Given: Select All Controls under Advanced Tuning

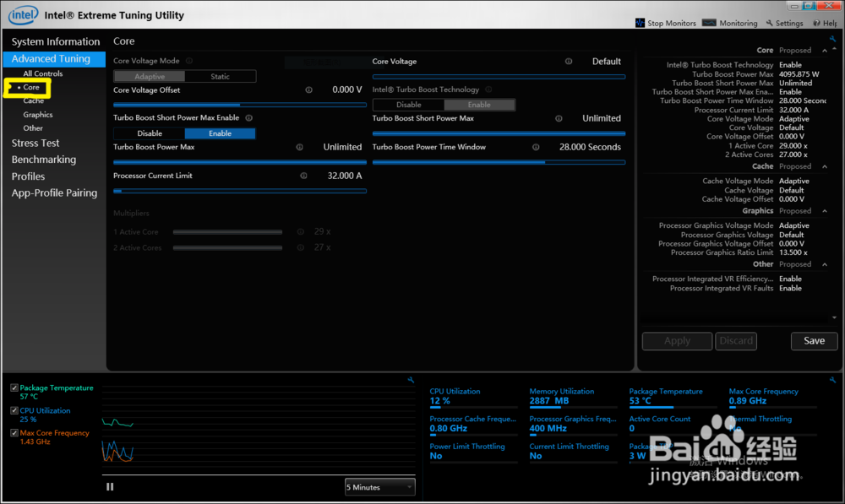Looking at the screenshot, I should point(42,73).
